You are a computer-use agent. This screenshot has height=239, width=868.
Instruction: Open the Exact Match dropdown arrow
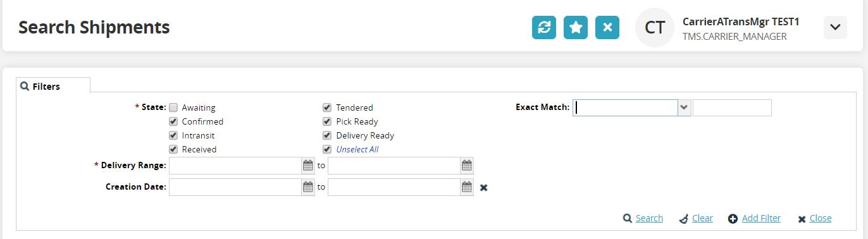tap(684, 107)
